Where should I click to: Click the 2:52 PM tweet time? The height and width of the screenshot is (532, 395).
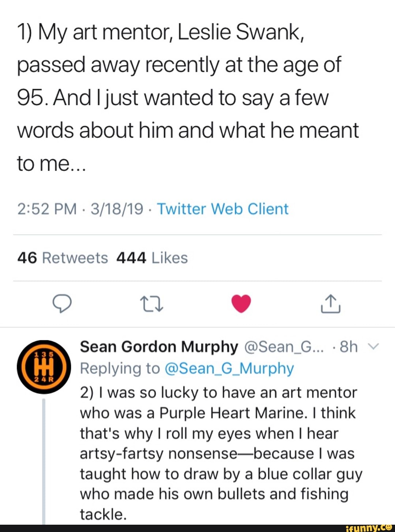(47, 209)
